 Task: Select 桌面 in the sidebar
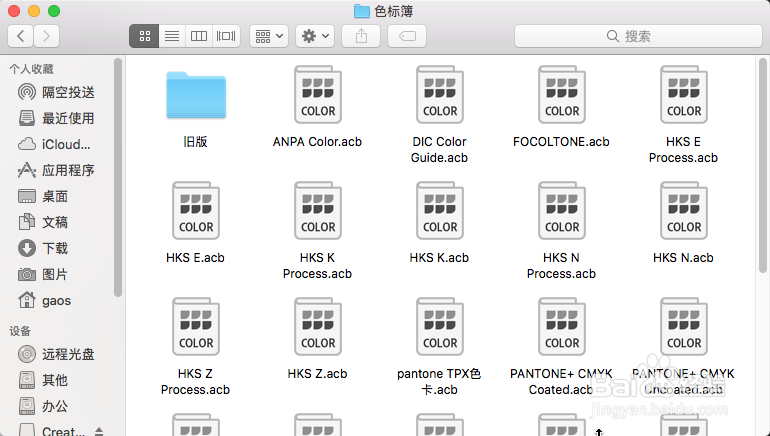tap(43, 196)
